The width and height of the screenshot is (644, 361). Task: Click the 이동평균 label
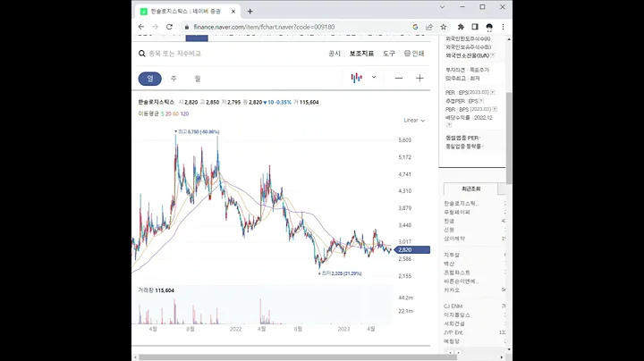148,113
